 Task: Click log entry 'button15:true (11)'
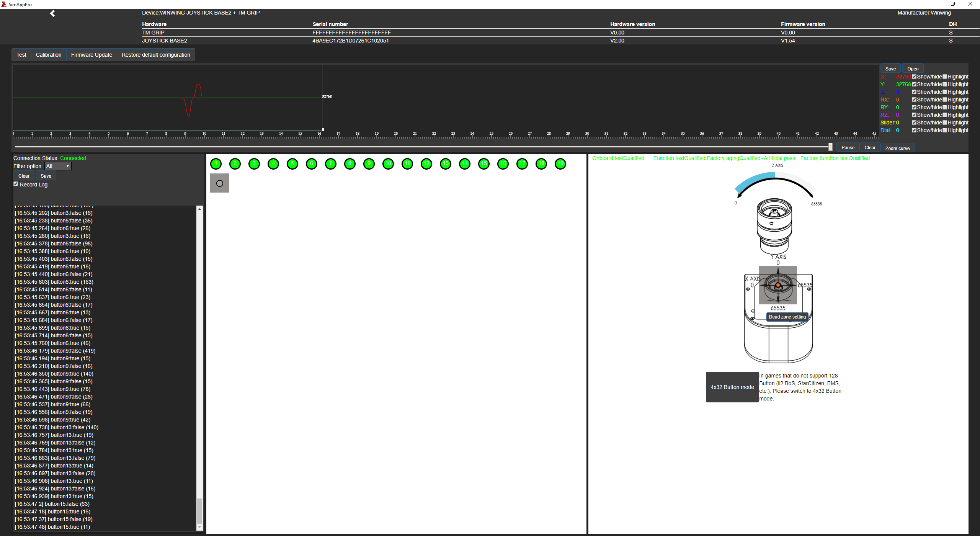52,527
